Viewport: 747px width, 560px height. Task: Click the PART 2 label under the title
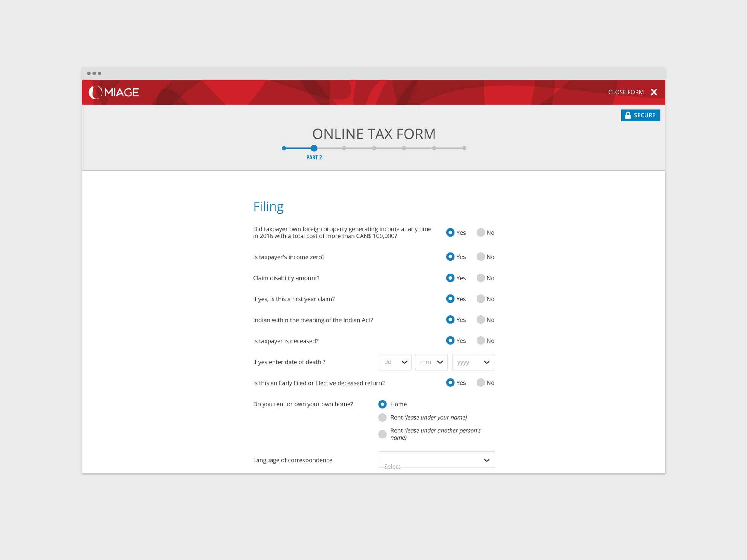pos(314,157)
